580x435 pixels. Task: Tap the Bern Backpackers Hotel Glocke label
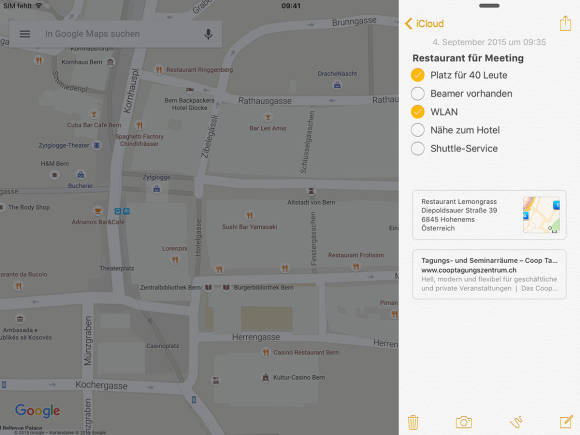[189, 104]
